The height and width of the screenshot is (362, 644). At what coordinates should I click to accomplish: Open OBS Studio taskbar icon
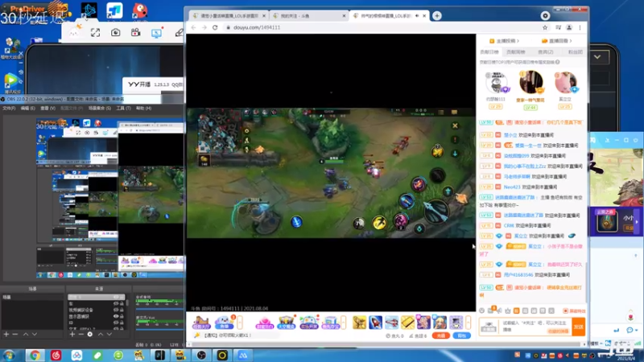(x=201, y=355)
